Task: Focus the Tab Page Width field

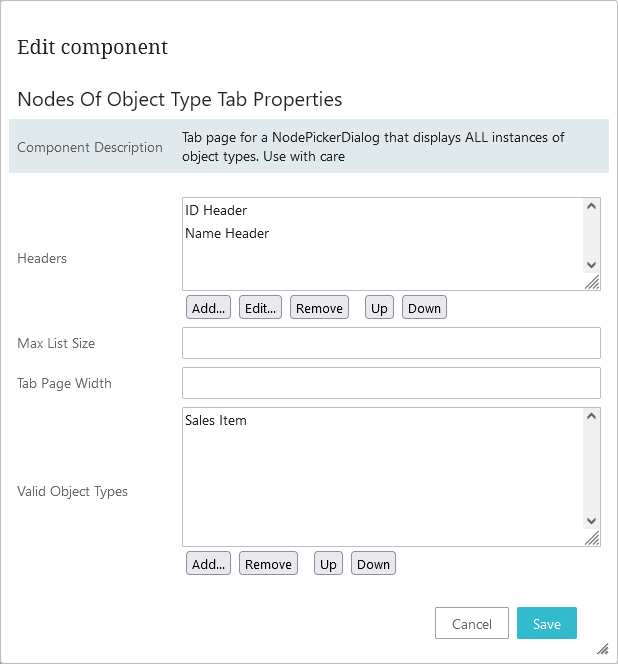Action: (x=391, y=383)
